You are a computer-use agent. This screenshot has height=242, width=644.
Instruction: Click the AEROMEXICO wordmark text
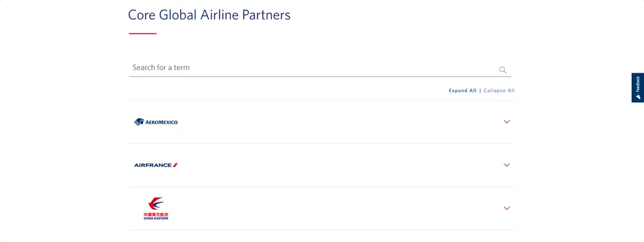pos(162,122)
